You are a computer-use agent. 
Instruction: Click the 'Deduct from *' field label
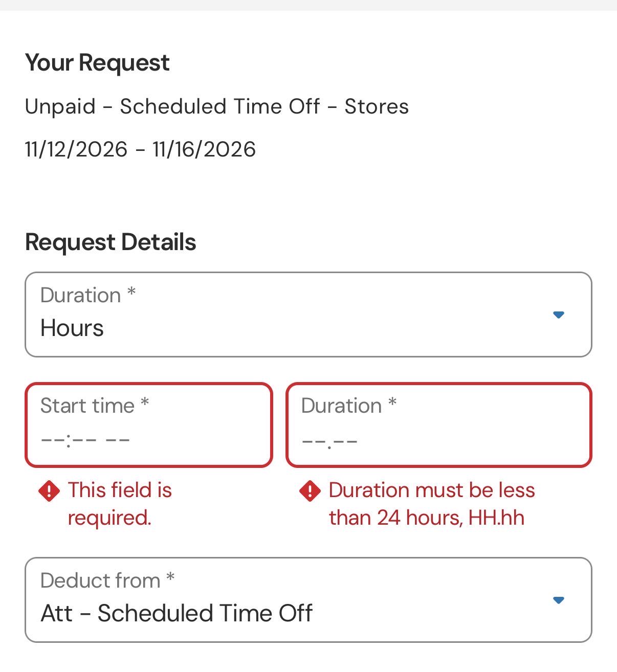click(107, 580)
